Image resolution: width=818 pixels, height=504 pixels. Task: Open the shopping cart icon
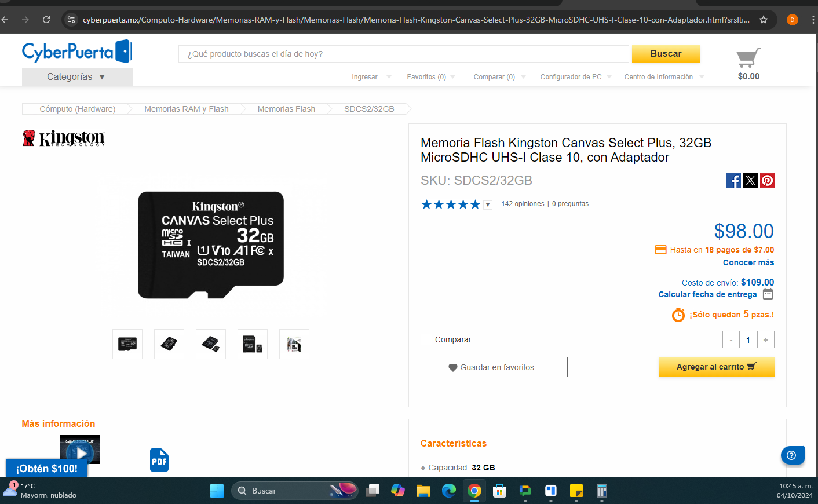[748, 57]
